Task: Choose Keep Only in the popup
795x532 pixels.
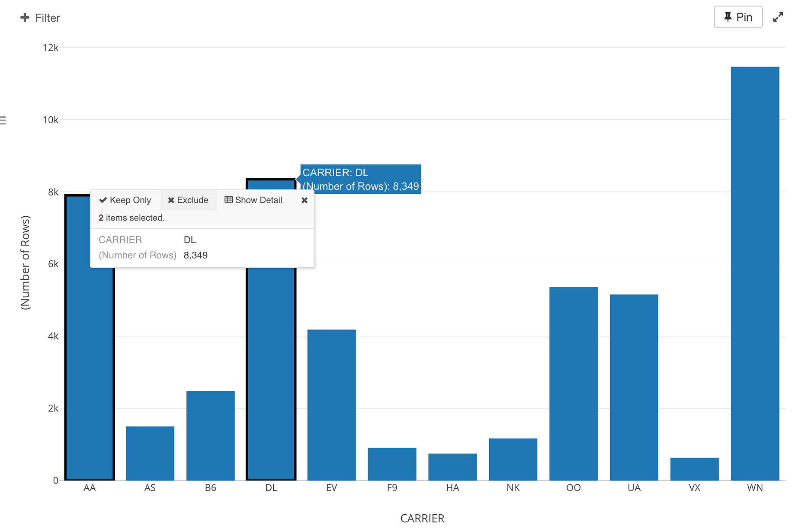Action: (x=125, y=200)
